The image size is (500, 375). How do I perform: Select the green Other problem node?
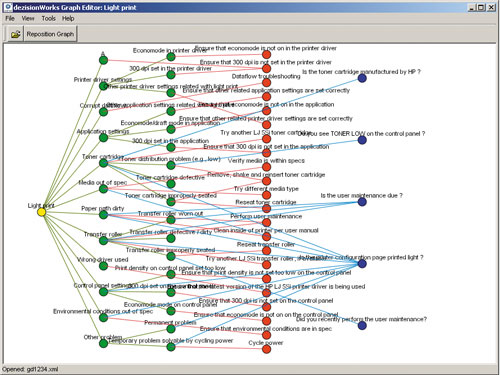coord(103,343)
